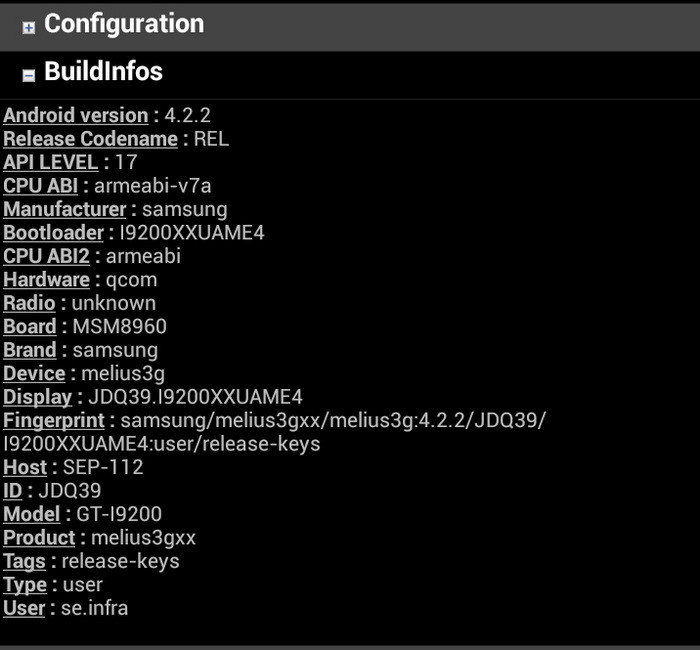Expand the Configuration section plus icon
This screenshot has height=650, width=700.
click(x=29, y=27)
